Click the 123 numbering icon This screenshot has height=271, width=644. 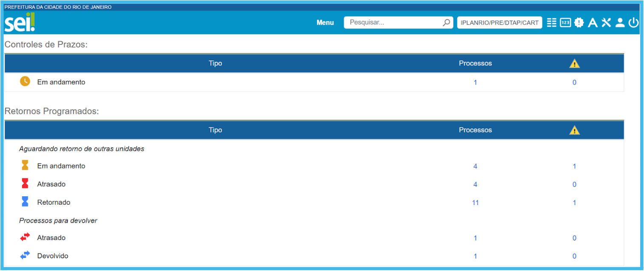coord(565,23)
